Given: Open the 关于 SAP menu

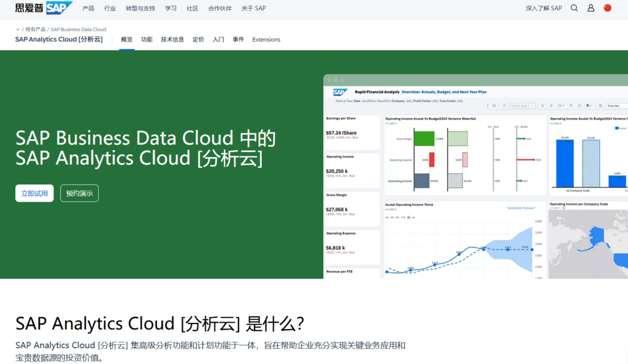Looking at the screenshot, I should 253,9.
